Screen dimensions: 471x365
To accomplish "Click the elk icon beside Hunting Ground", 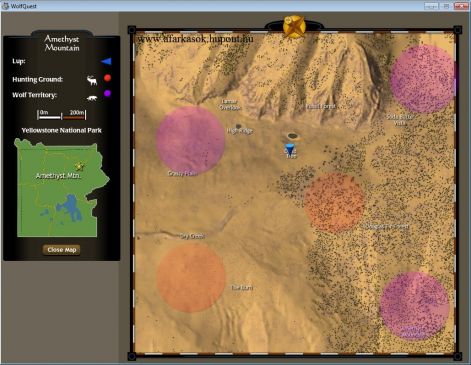I will pyautogui.click(x=92, y=80).
